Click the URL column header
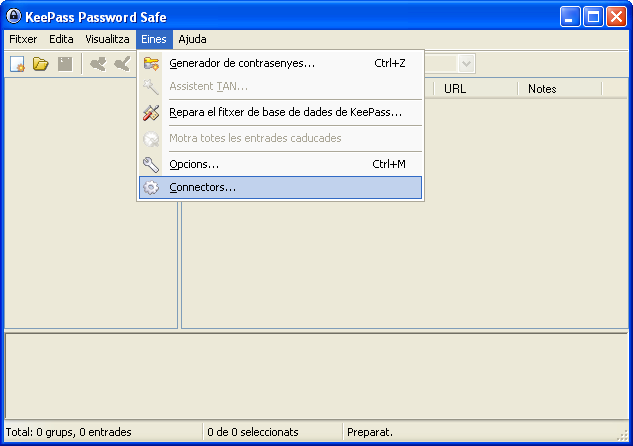The height and width of the screenshot is (446, 633). (x=476, y=89)
